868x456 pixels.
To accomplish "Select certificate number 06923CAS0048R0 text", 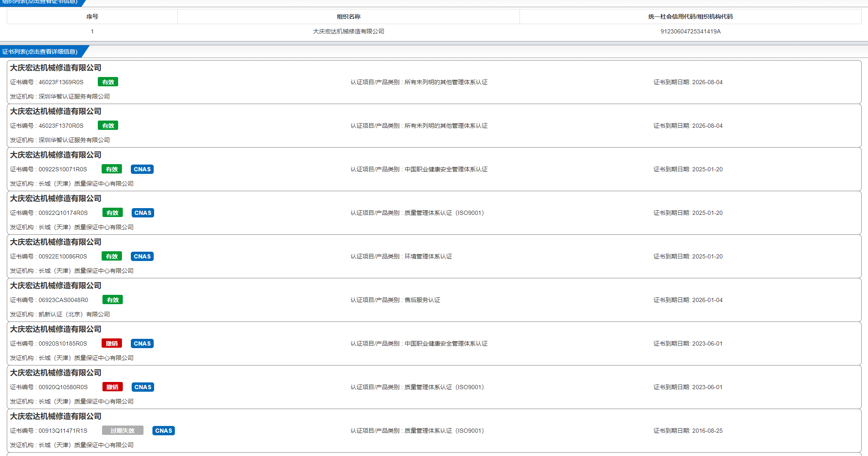I will point(64,300).
